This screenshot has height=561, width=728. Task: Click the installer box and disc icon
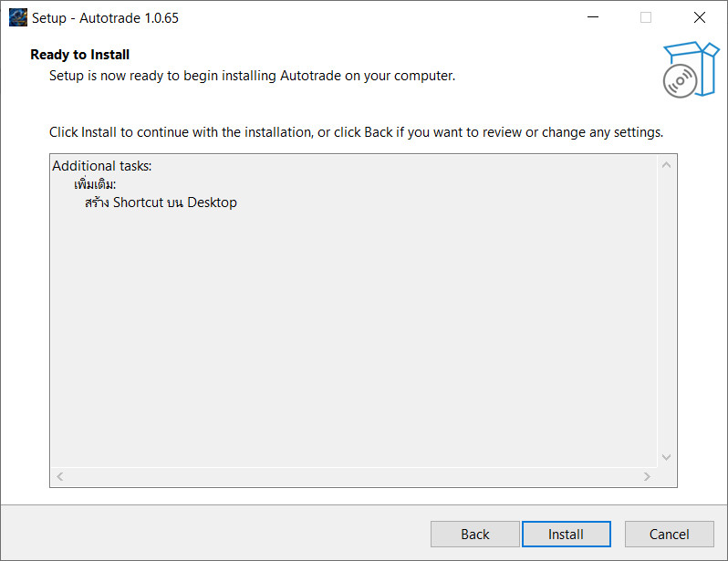pos(691,69)
